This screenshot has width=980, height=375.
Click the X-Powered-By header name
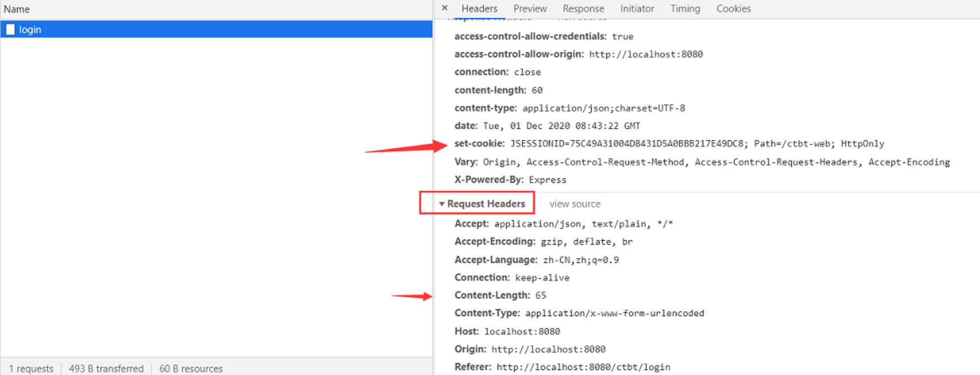coord(489,180)
